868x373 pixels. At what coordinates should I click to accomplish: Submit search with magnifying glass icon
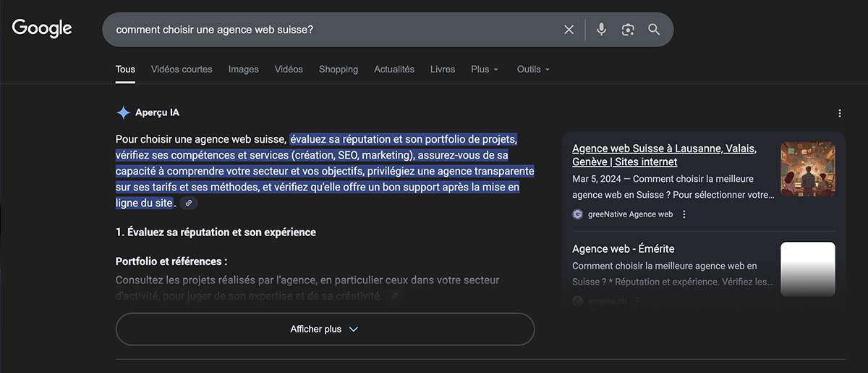pyautogui.click(x=654, y=30)
